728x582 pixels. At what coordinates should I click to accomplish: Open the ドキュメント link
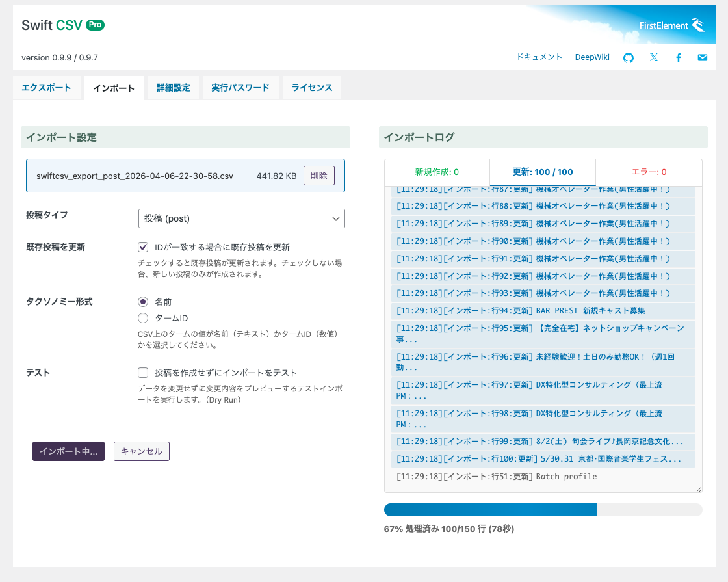click(x=539, y=57)
